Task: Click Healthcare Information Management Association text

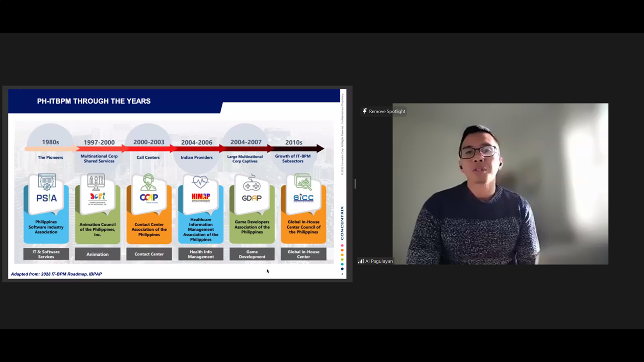Action: (x=201, y=229)
